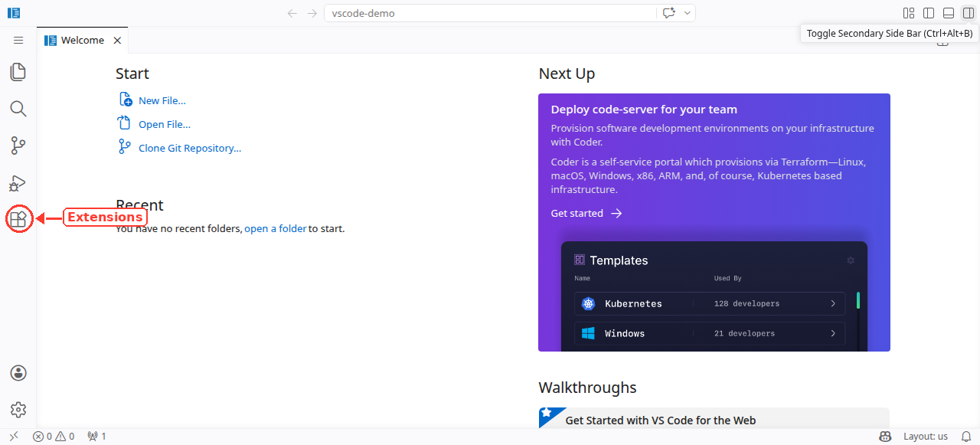This screenshot has width=980, height=445.
Task: Open Get Started with VS Code for the Web
Action: [714, 418]
